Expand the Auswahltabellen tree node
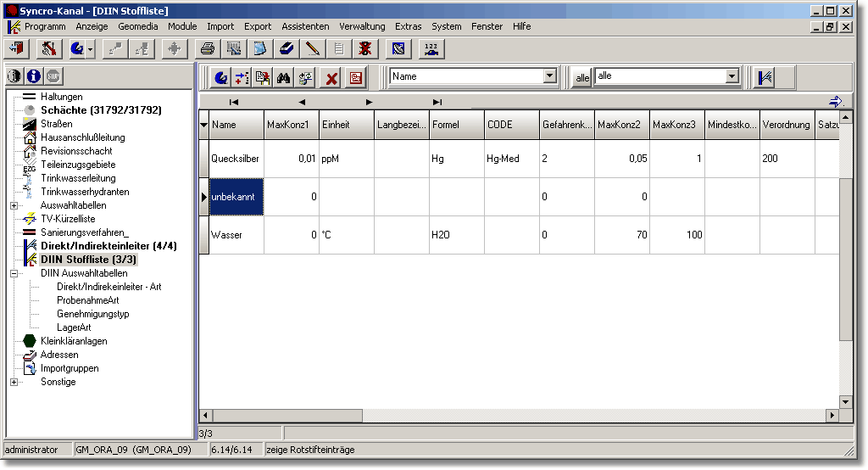This screenshot has height=470, width=868. [14, 205]
